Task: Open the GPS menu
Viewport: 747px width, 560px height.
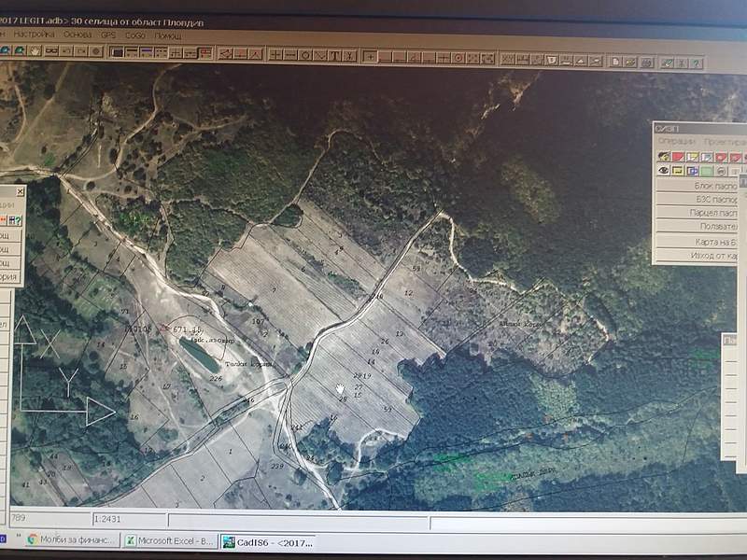Action: (107, 35)
